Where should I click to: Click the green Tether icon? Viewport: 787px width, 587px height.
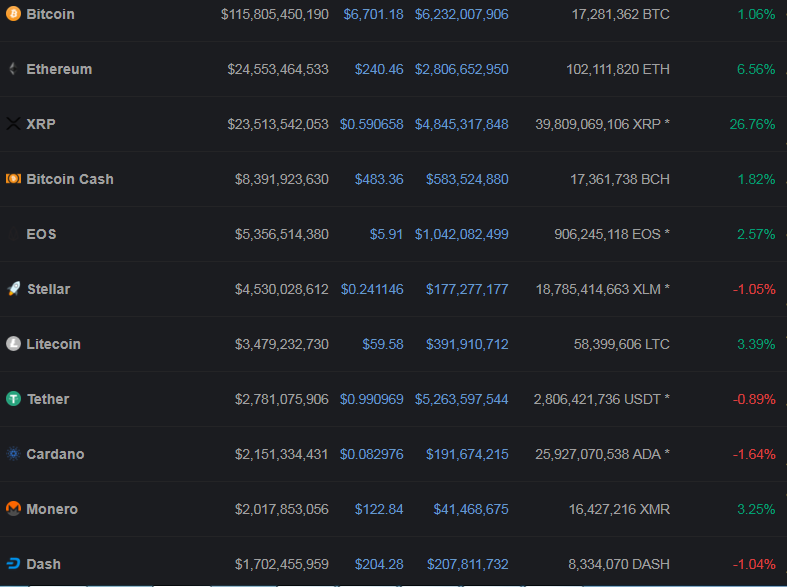(x=13, y=399)
